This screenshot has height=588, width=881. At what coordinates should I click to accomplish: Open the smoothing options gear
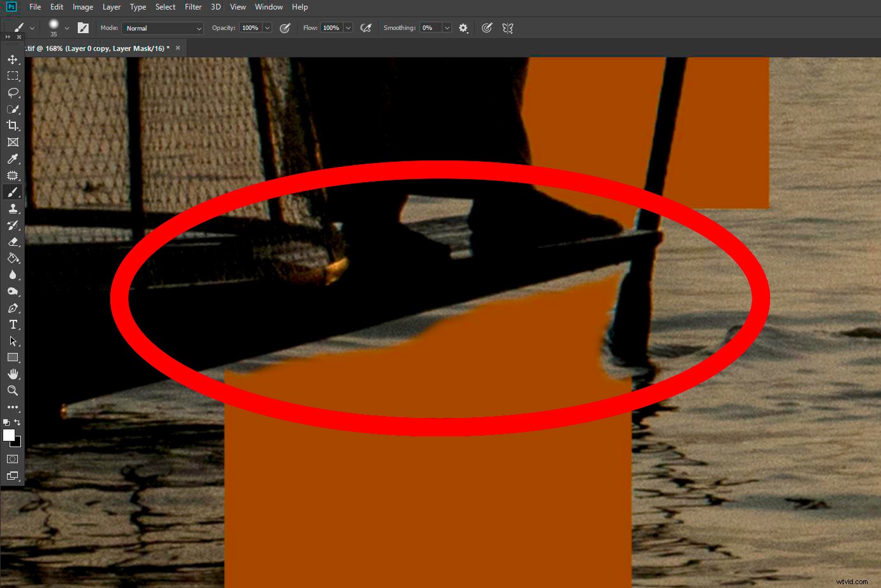tap(463, 27)
